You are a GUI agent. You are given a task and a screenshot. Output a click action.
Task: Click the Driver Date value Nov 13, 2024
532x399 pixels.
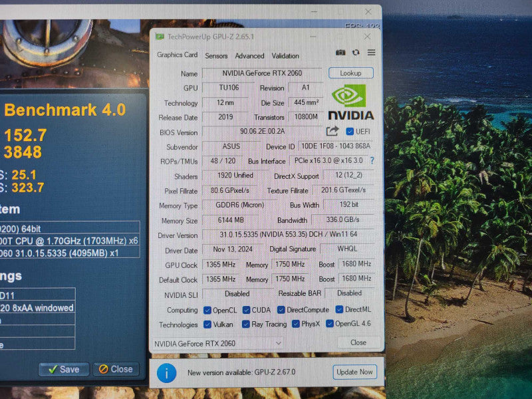[x=233, y=249]
